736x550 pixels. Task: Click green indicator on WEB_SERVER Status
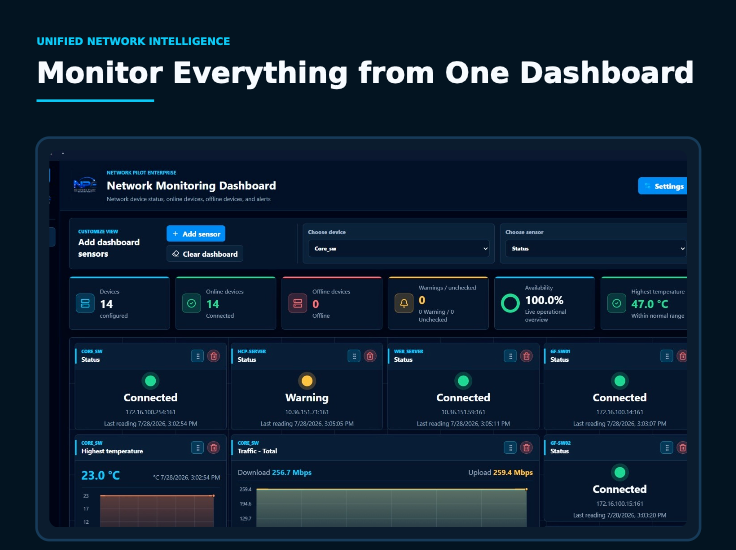coord(463,381)
